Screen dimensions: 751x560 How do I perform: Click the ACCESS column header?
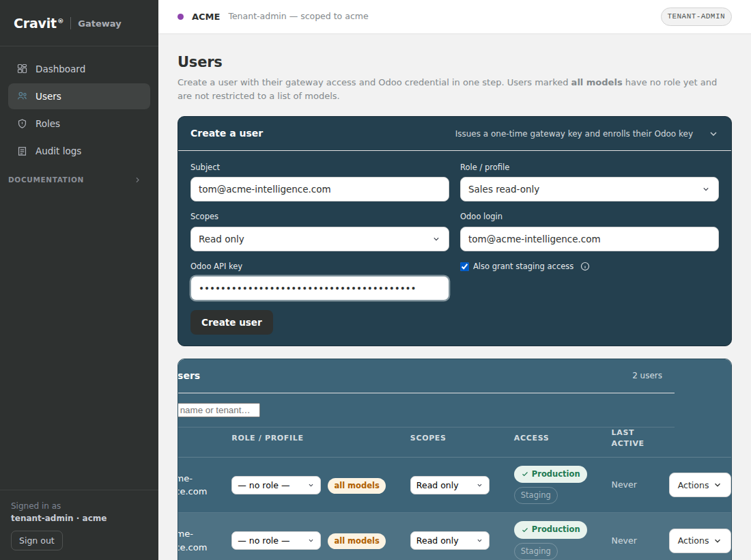(x=531, y=438)
